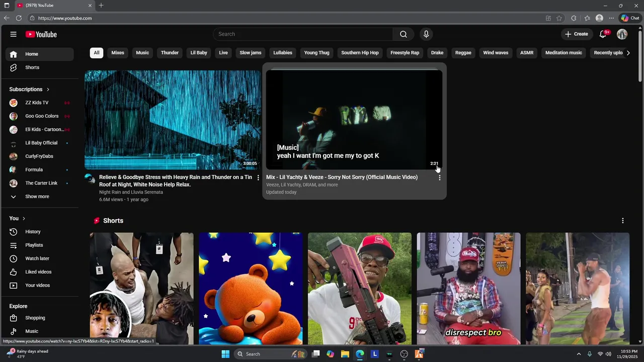Open the 'disrespect bro' Shorts thumbnail

coord(468,289)
